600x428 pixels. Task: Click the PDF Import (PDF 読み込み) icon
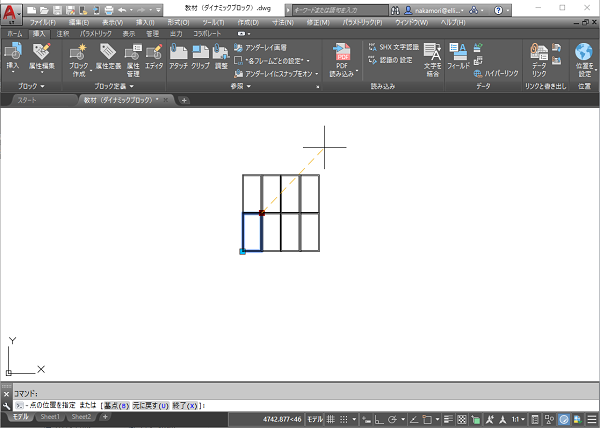342,53
